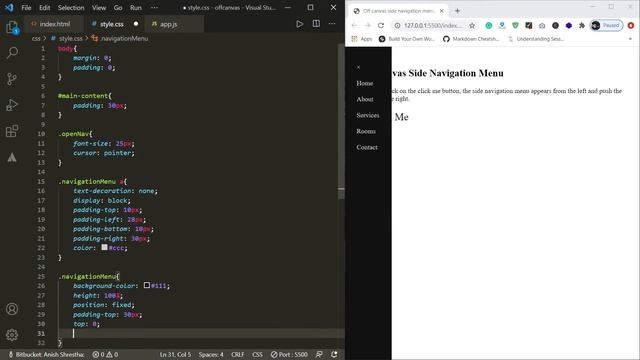
Task: Change line ending via CRLF
Action: [x=238, y=354]
